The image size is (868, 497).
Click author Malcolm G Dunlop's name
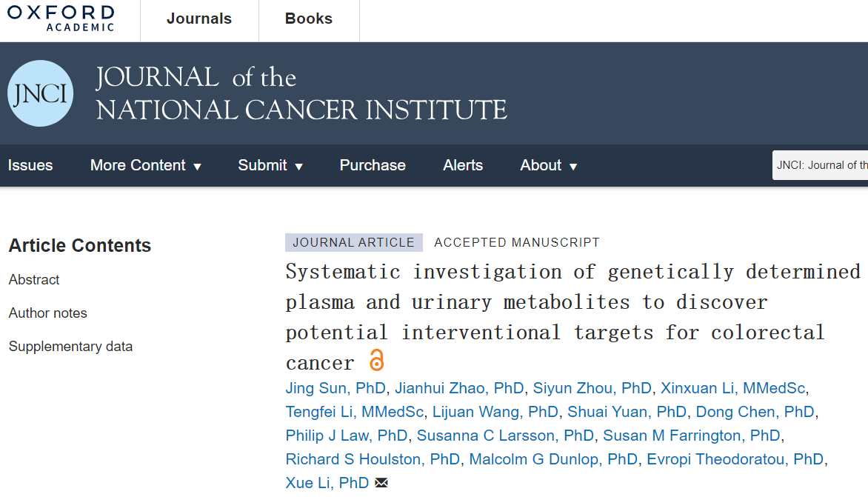click(x=553, y=459)
